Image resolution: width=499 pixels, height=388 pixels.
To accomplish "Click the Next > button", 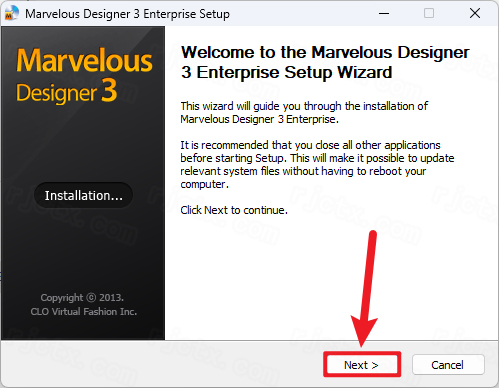I will 362,365.
